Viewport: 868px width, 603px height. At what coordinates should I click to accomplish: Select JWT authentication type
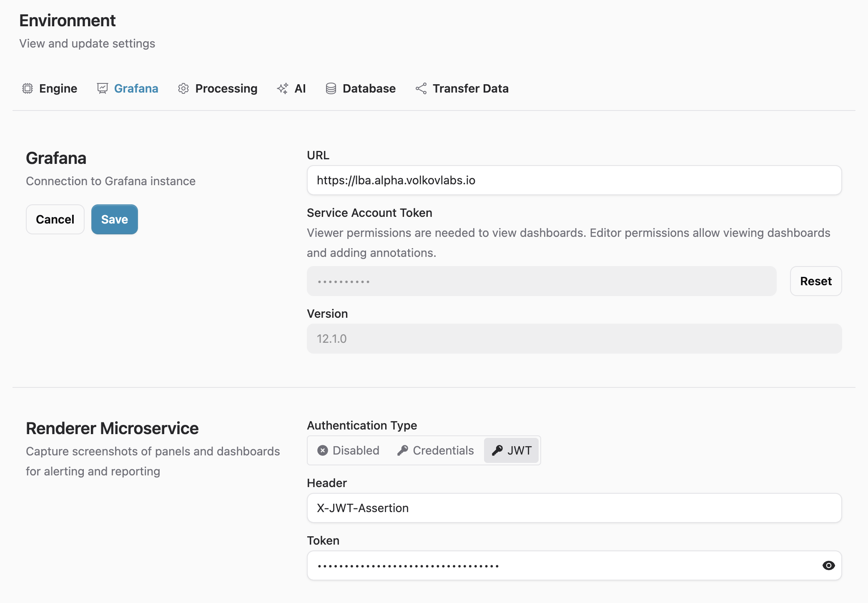[x=512, y=450]
